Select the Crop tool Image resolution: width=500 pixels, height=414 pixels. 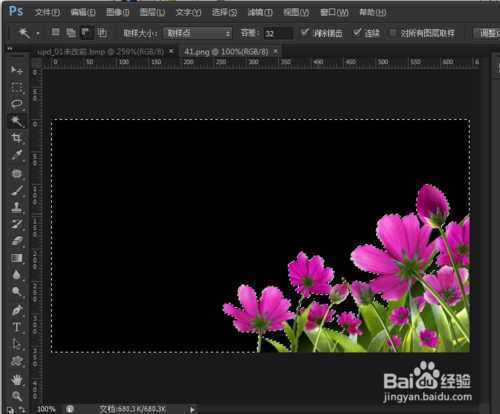17,138
